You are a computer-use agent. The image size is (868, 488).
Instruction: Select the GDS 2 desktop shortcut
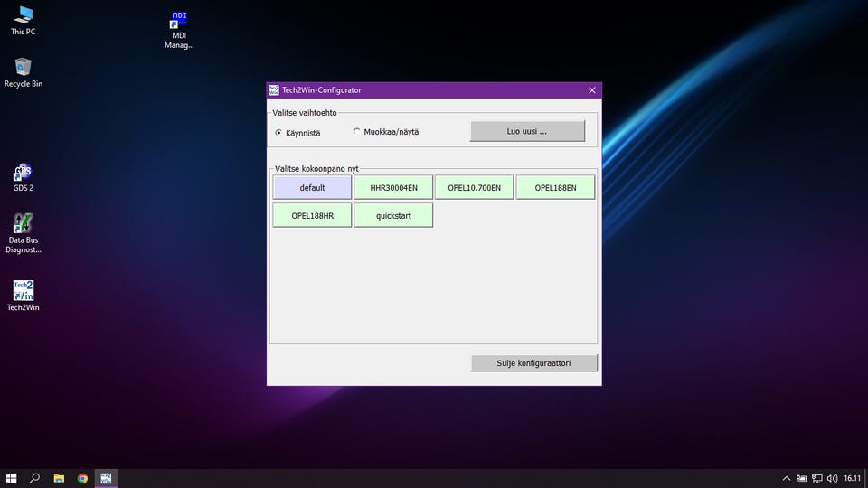(x=24, y=177)
